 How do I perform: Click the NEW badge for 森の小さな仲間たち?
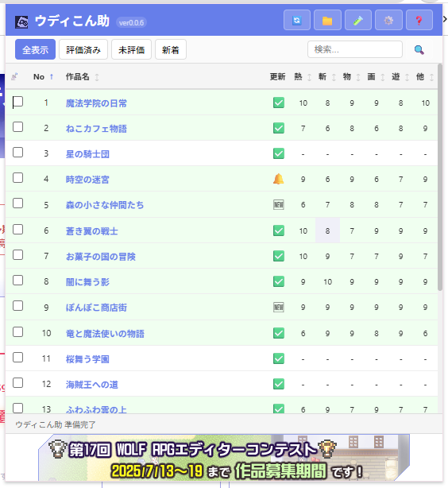point(279,204)
